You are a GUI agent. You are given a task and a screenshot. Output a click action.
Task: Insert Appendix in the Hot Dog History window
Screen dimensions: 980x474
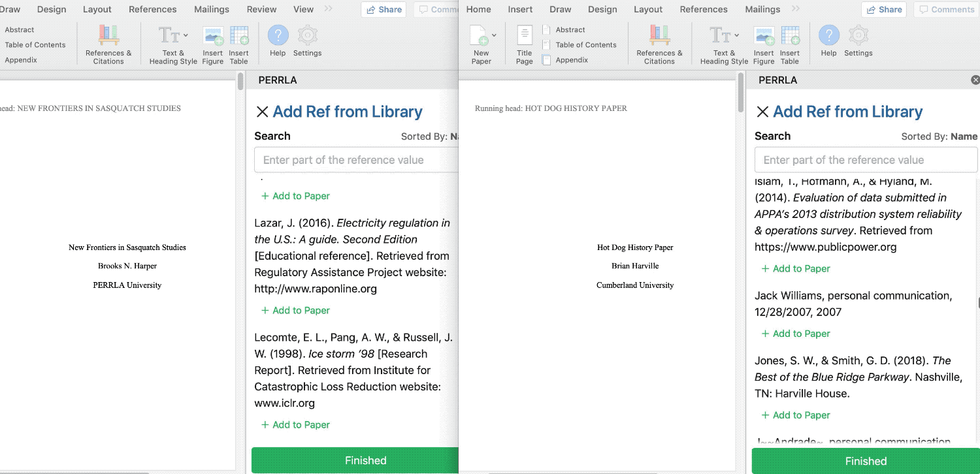tap(565, 60)
